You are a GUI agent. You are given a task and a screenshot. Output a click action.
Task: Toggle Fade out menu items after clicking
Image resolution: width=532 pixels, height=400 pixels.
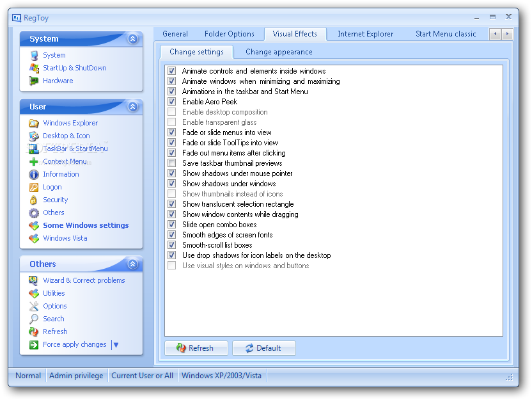pyautogui.click(x=172, y=153)
